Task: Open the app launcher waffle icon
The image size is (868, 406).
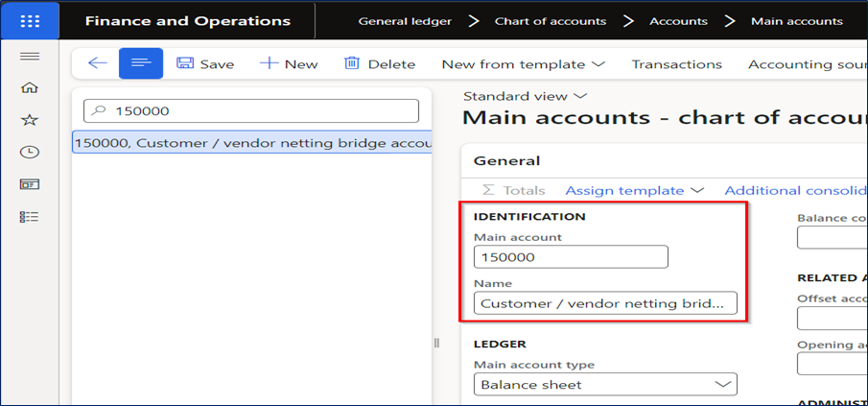Action: pos(30,21)
